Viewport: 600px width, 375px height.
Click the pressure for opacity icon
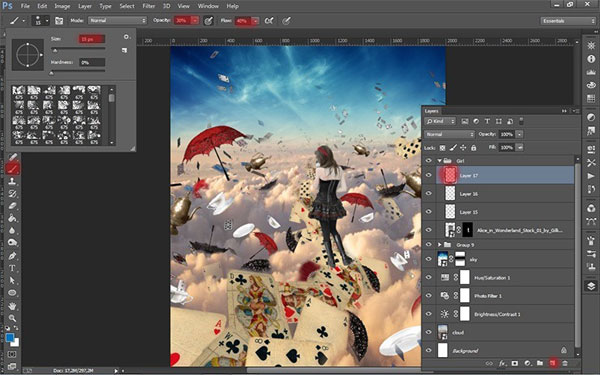click(x=208, y=21)
